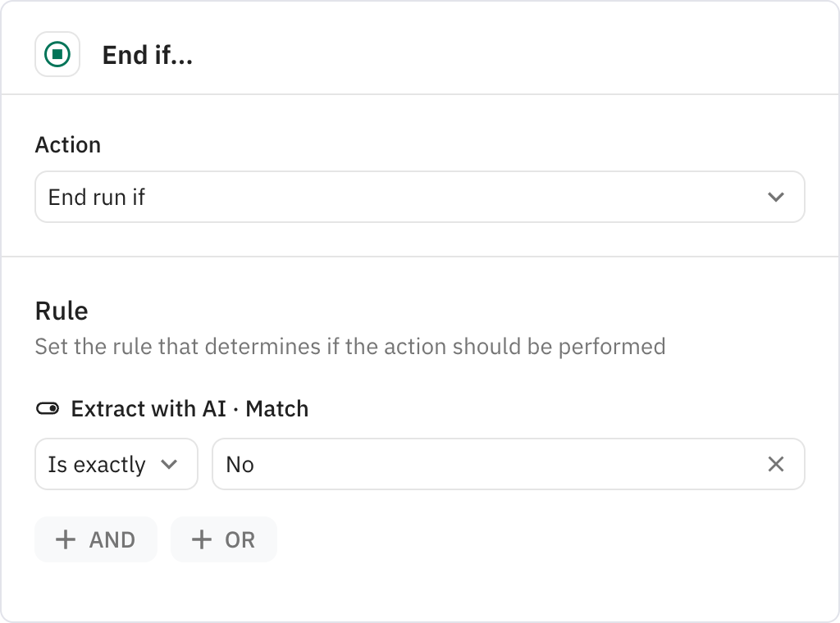
Task: Click the Action section label
Action: point(68,144)
